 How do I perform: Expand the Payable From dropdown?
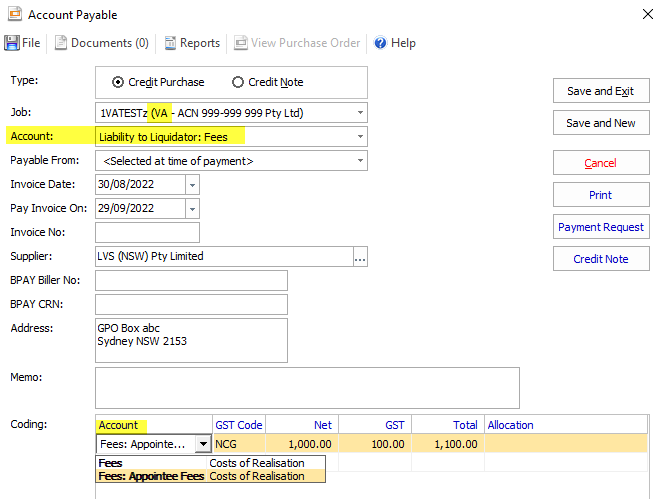point(360,160)
